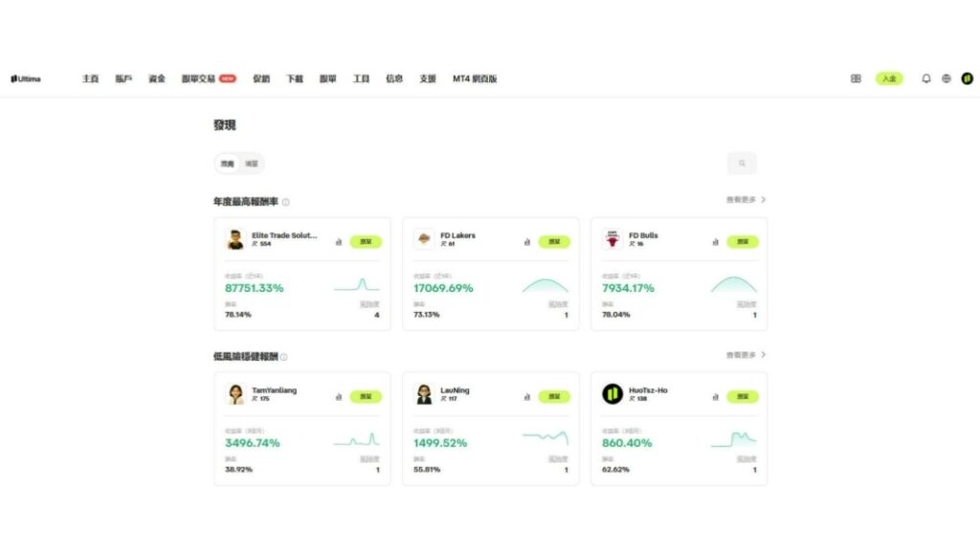
Task: Switch to the 工具 menu item
Action: [361, 78]
